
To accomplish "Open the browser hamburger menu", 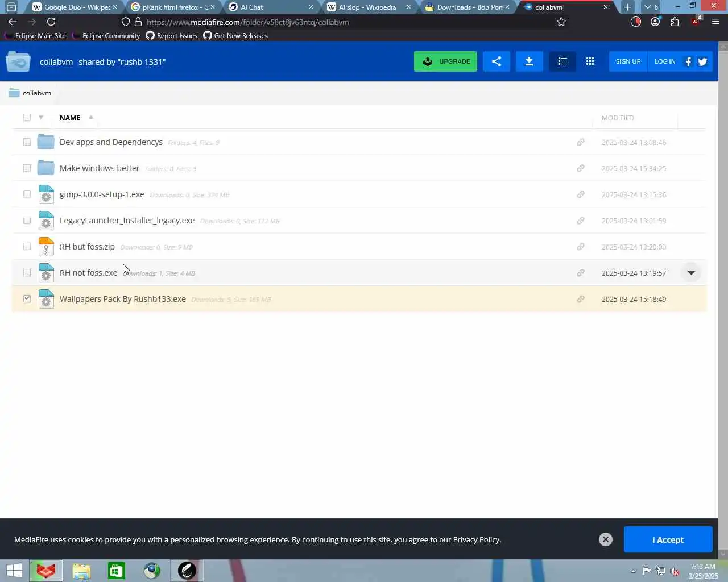I will (715, 22).
